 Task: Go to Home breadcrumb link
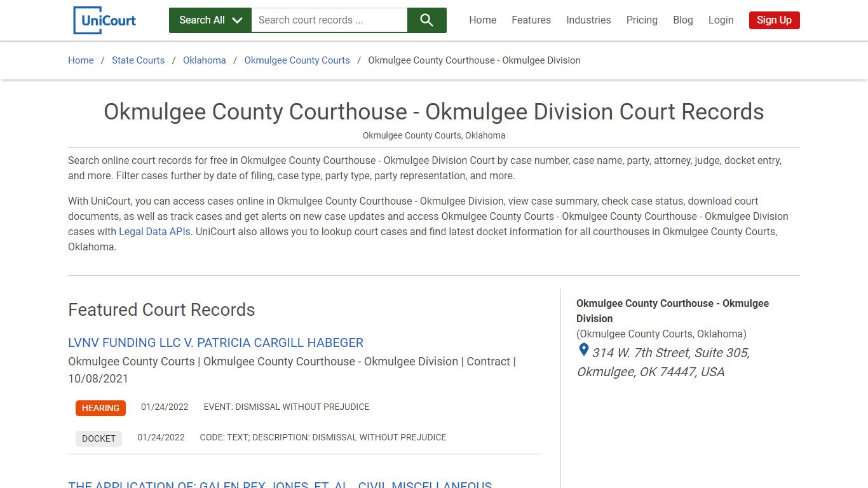[x=81, y=60]
